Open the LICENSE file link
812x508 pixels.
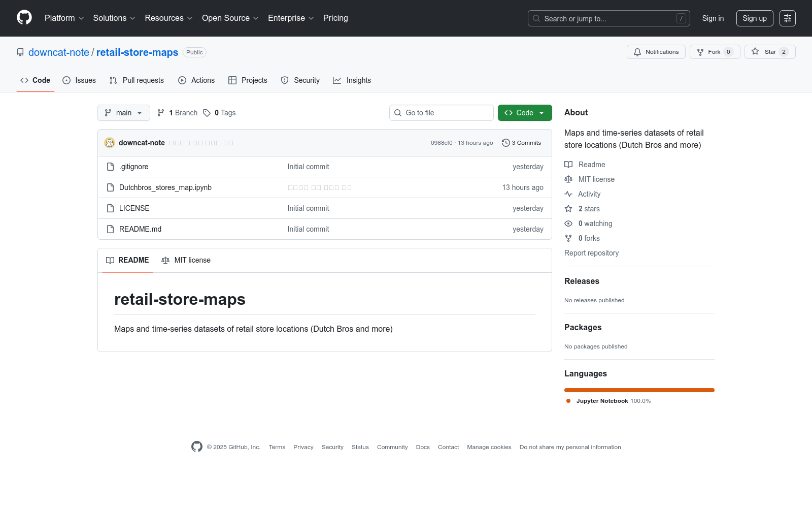[x=134, y=208]
